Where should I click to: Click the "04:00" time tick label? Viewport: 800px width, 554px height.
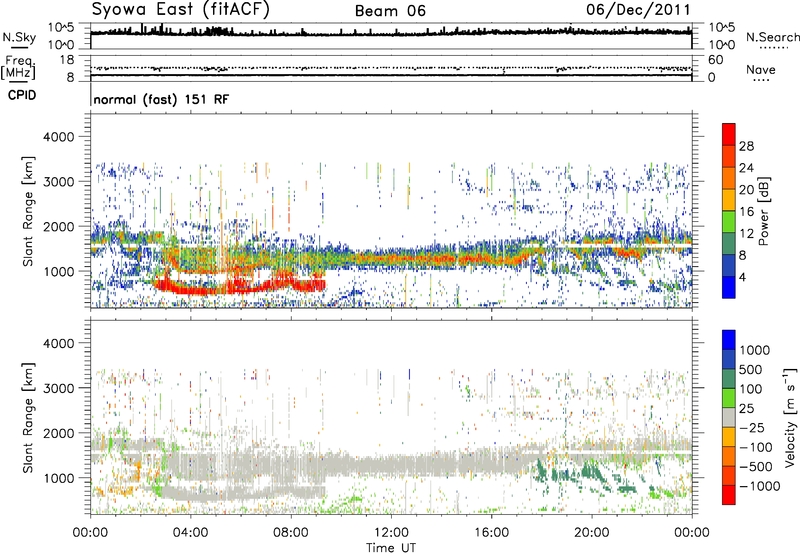pyautogui.click(x=190, y=533)
